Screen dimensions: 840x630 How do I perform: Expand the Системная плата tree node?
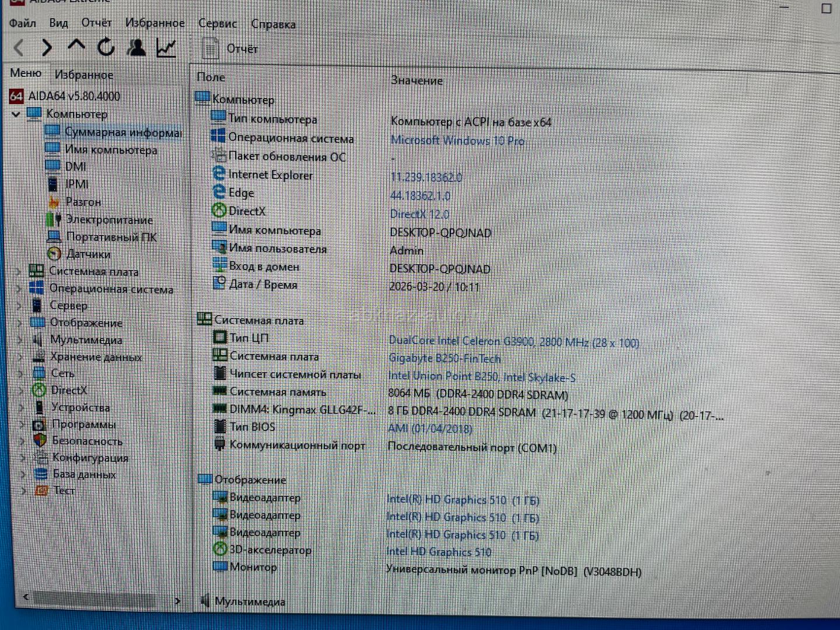coord(18,272)
